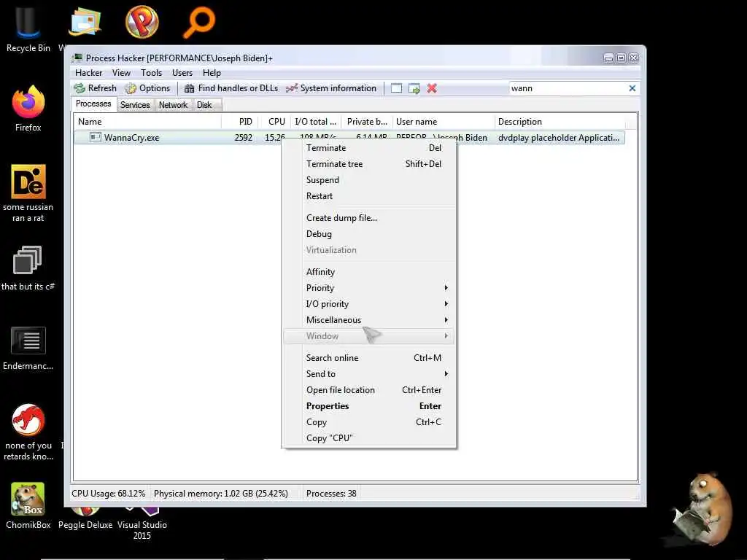
Task: Click the Processes: 38 status entry
Action: 331,494
